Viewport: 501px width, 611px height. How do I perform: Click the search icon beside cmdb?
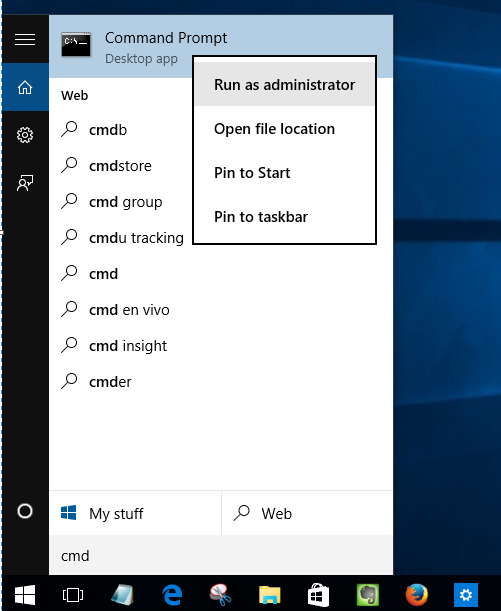pyautogui.click(x=69, y=129)
